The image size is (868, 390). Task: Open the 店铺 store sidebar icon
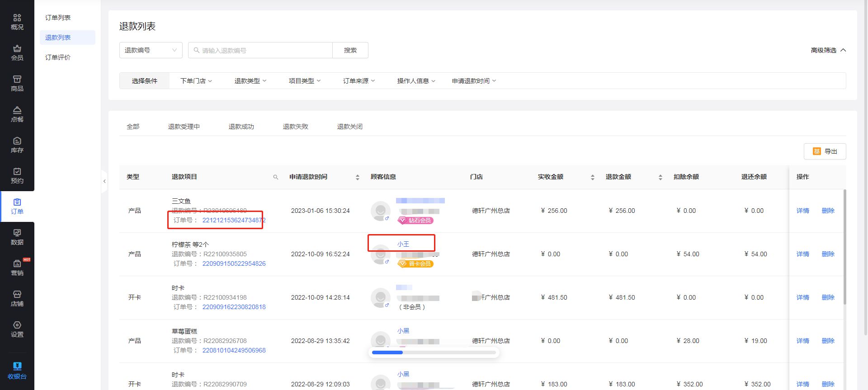tap(17, 298)
